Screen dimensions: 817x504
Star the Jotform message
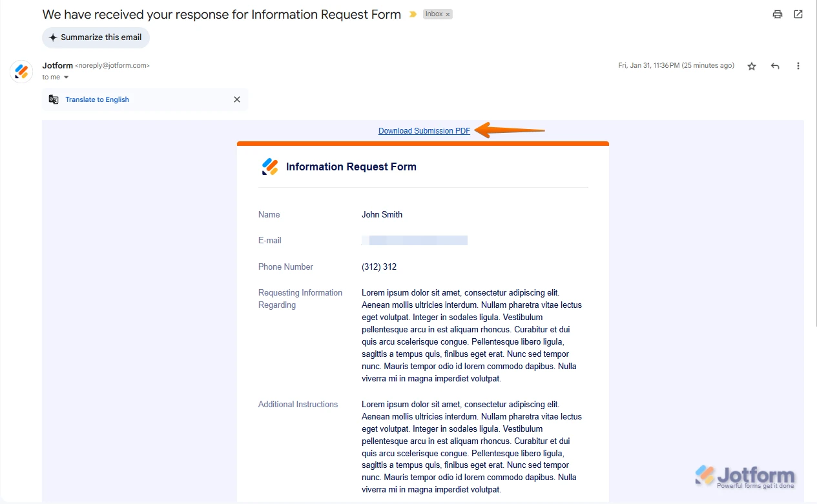(x=751, y=65)
